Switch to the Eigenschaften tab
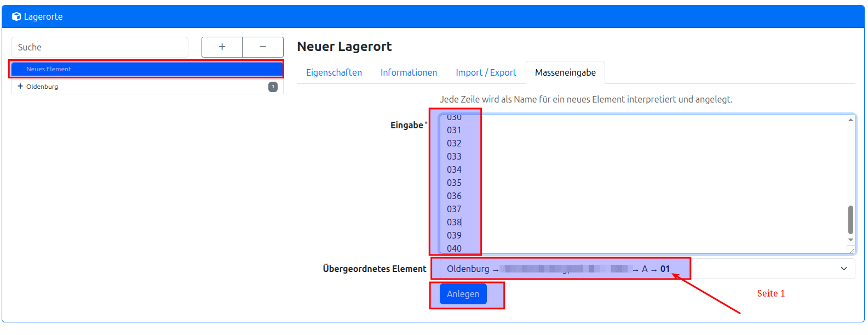Screen dimensions: 868x335 click(334, 72)
